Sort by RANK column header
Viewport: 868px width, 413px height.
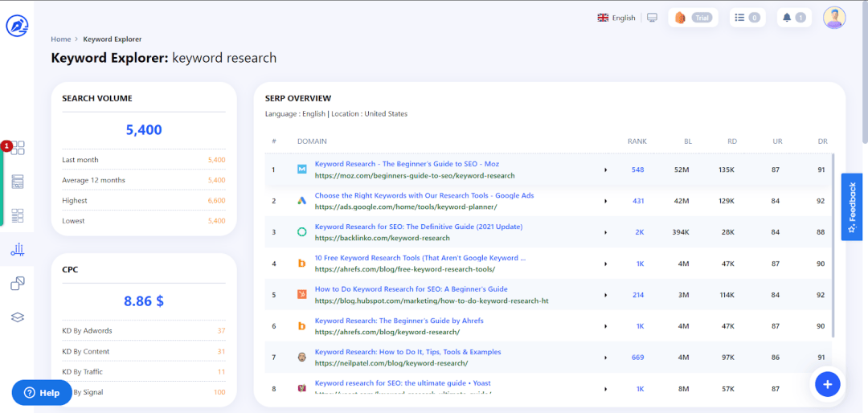tap(637, 141)
